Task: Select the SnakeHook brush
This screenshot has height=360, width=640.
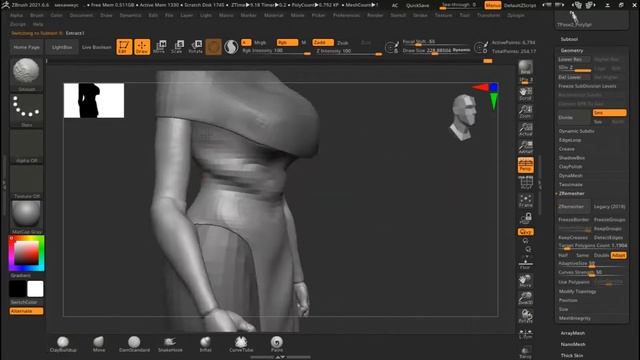Action: 170,344
